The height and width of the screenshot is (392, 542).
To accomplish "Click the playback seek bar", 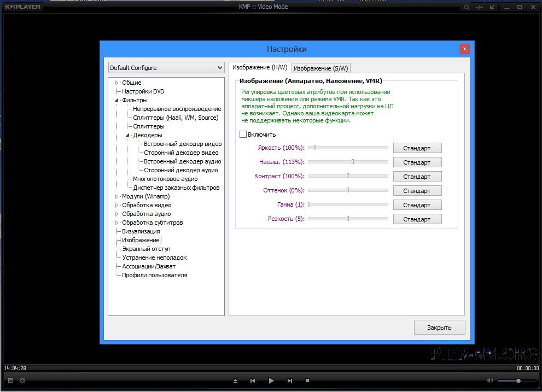I will coord(271,368).
